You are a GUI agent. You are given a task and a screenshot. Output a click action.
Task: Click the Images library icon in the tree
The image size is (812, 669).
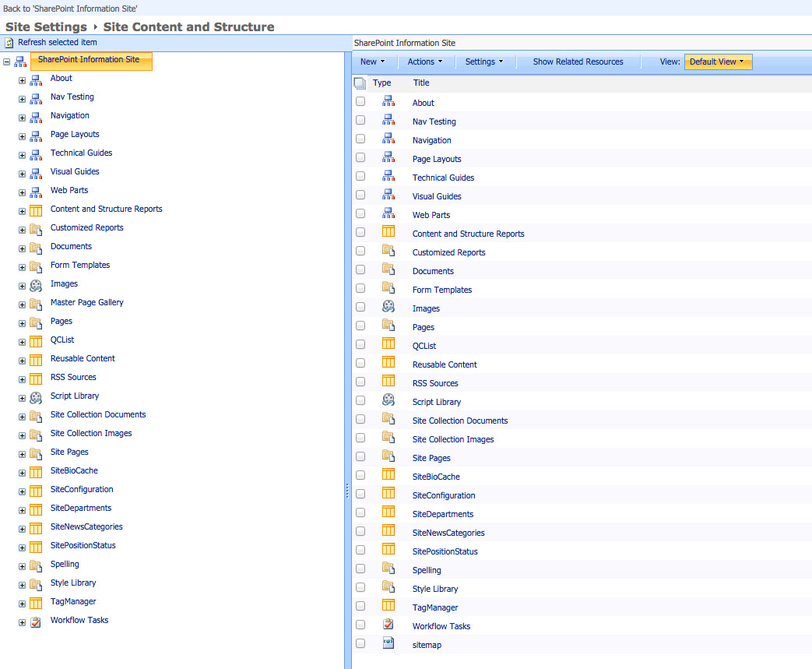click(36, 286)
